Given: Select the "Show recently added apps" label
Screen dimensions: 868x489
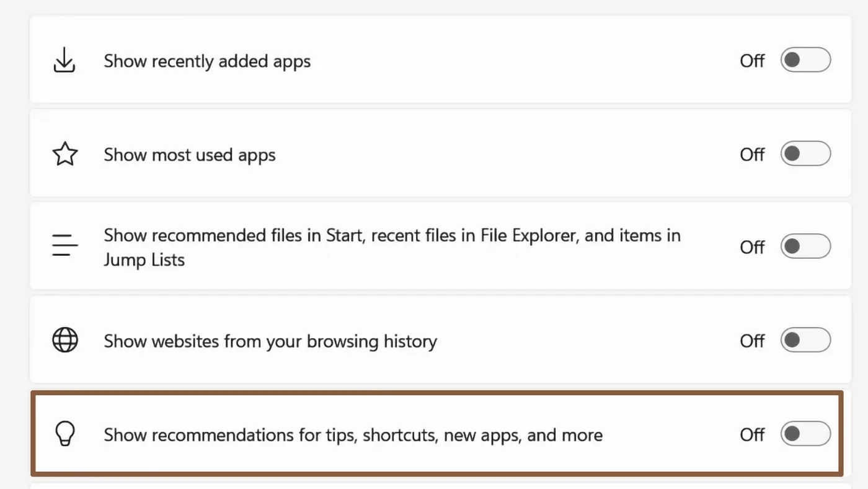Looking at the screenshot, I should (x=207, y=61).
